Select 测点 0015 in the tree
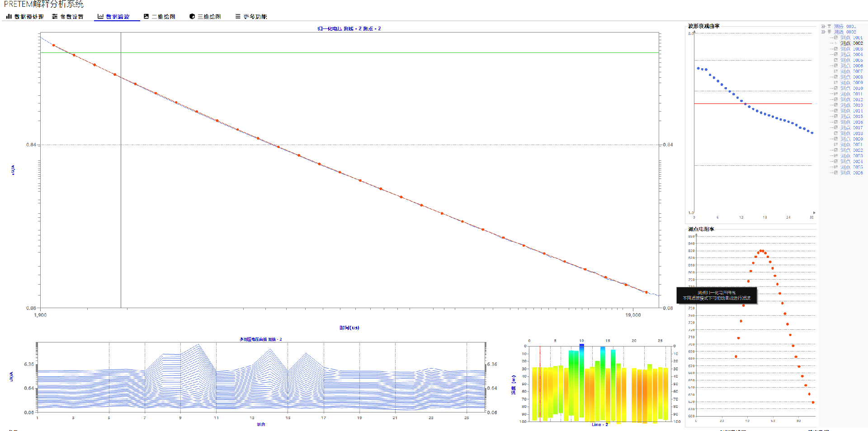 pyautogui.click(x=851, y=117)
